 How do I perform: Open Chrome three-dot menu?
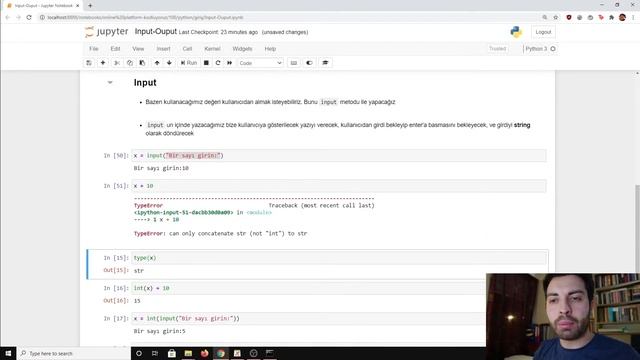[633, 18]
